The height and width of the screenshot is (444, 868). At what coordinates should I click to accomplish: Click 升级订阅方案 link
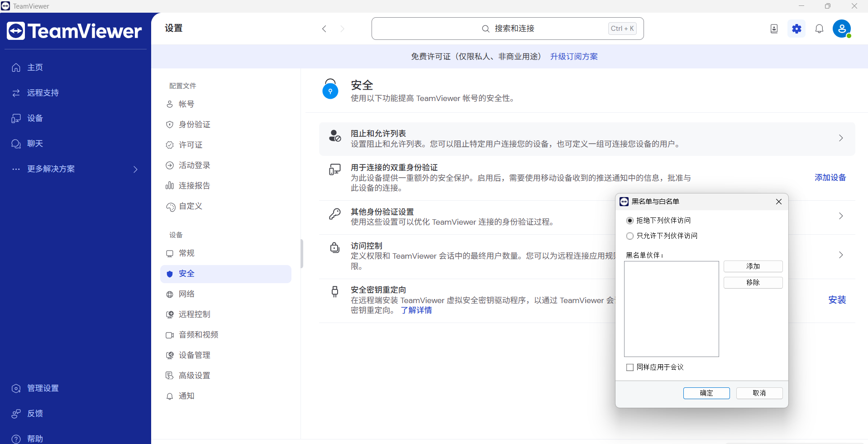(574, 57)
